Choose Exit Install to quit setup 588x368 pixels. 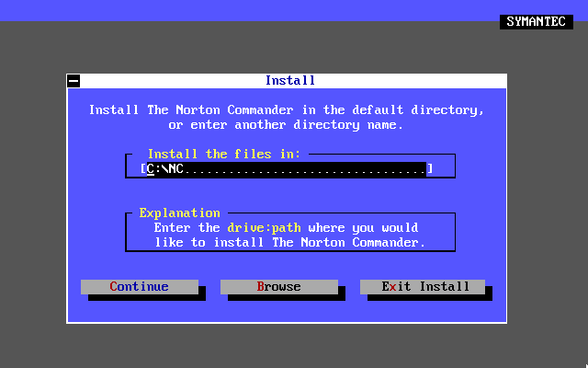pyautogui.click(x=423, y=287)
